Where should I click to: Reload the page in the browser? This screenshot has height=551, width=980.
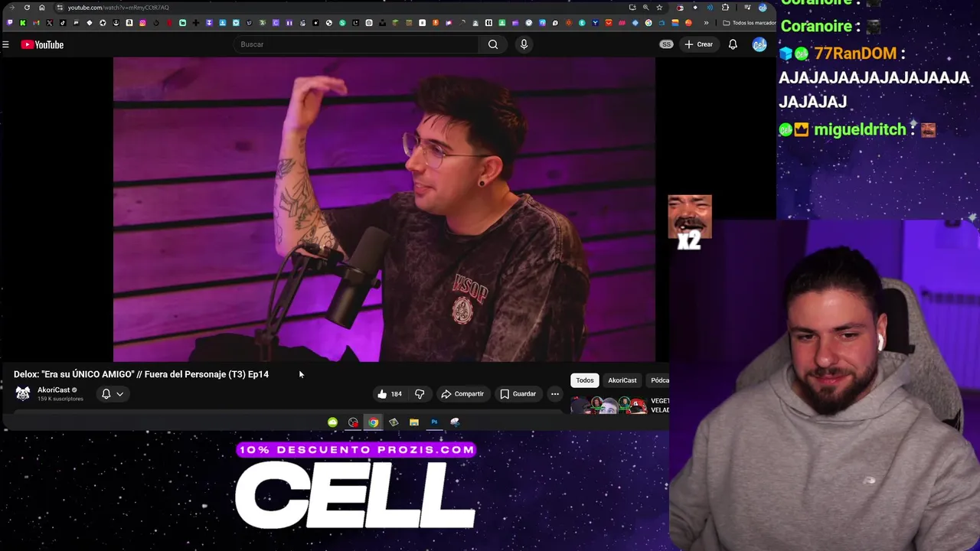point(27,8)
